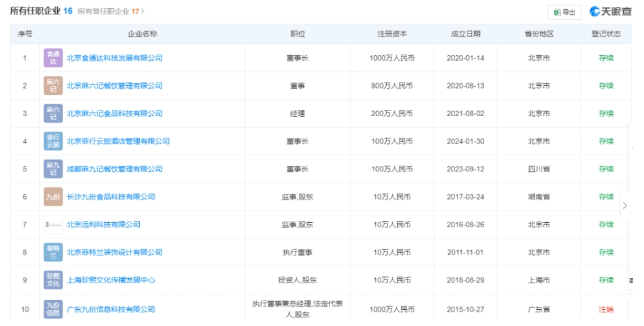
Task: Open 北京菲行云旅酒店管理有限公司 company link
Action: [118, 141]
